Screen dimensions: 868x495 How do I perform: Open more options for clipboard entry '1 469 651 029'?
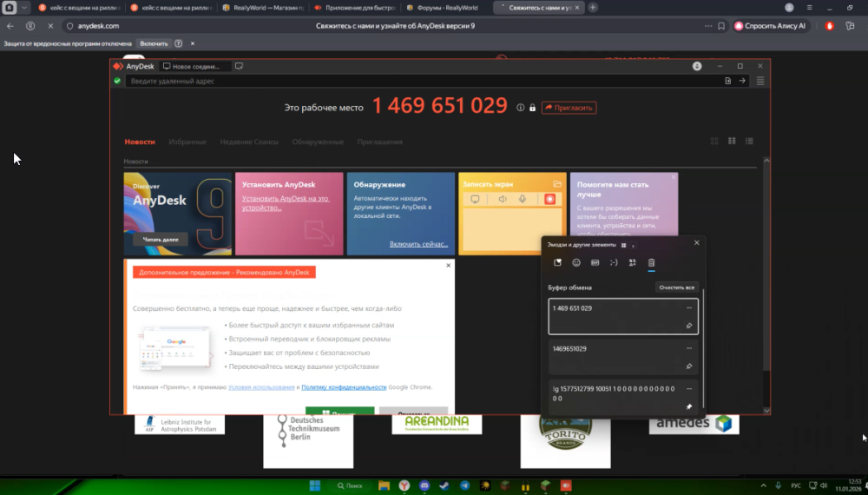[689, 307]
